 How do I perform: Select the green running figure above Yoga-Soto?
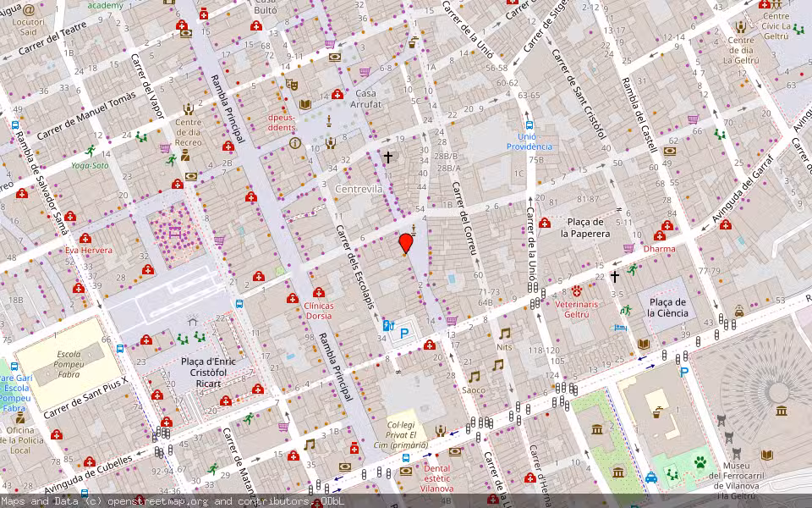91,151
